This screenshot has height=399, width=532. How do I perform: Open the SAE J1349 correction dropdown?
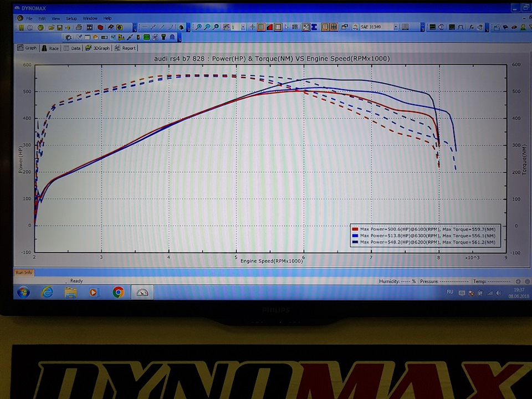click(x=396, y=27)
